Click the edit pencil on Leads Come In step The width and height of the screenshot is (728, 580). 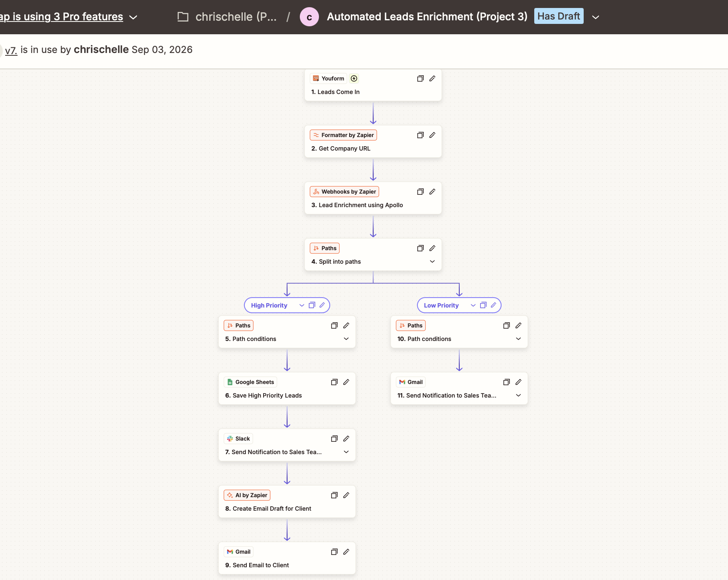432,78
